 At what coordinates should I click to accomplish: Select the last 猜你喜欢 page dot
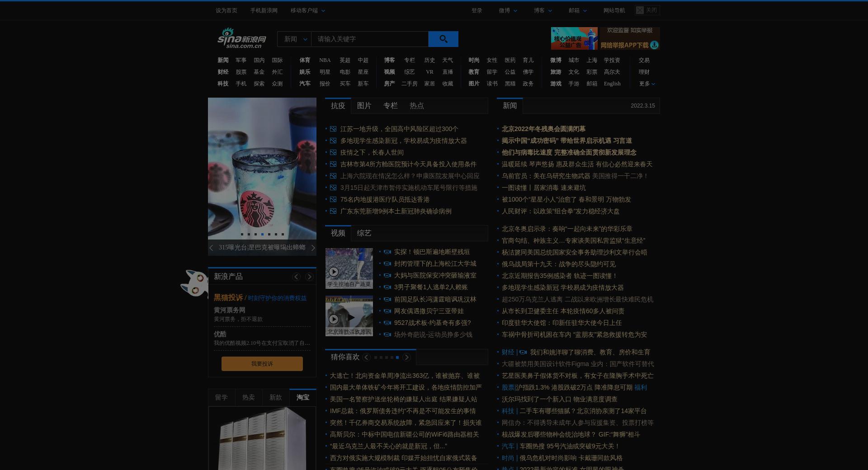397,357
